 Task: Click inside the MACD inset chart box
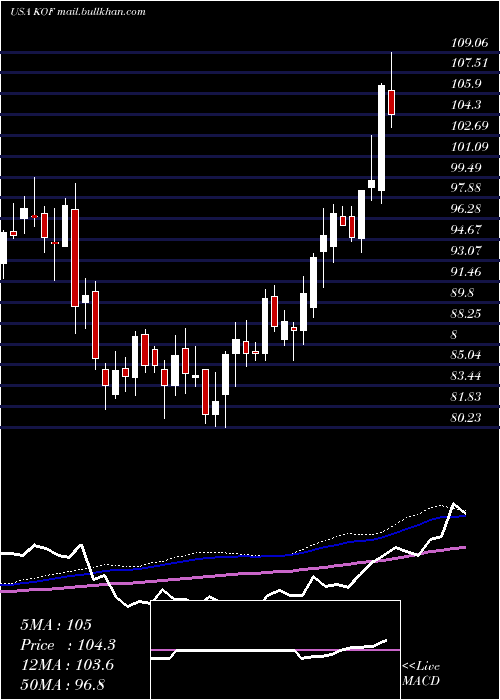pos(275,650)
